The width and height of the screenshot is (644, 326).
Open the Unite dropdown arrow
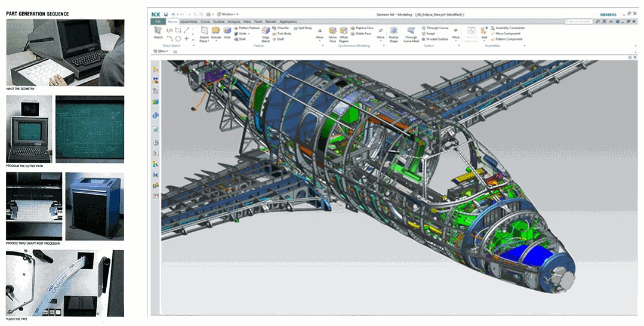pos(249,33)
